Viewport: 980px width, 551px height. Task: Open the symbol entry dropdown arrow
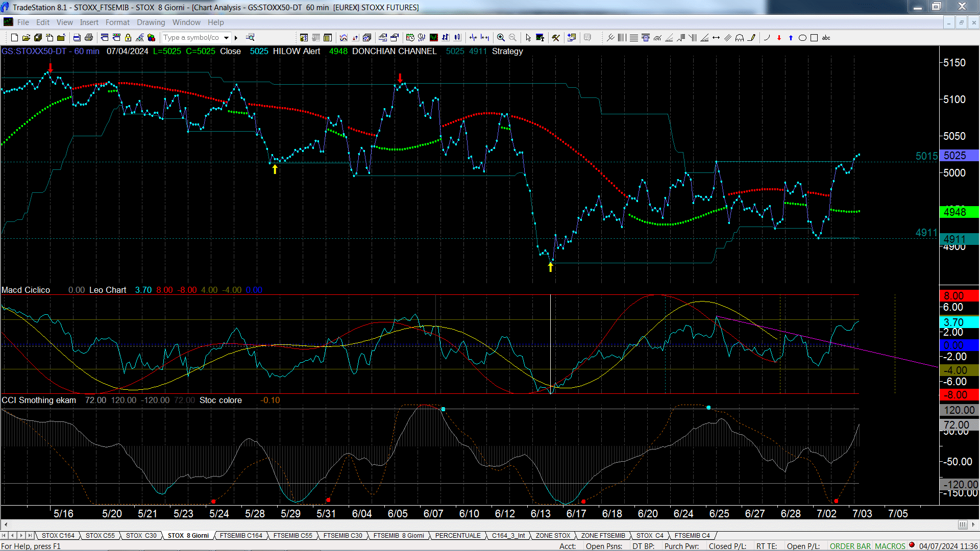[x=226, y=38]
